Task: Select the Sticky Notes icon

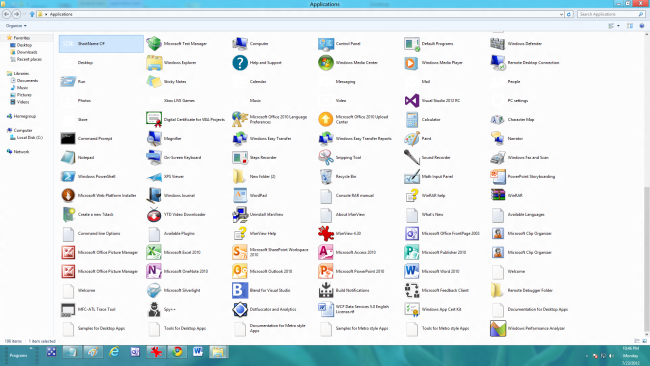Action: pyautogui.click(x=154, y=82)
